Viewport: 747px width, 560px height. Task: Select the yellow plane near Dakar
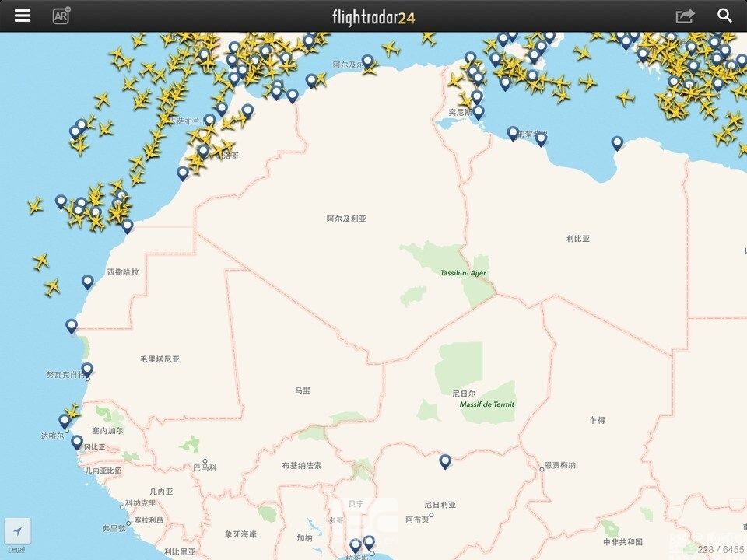(x=72, y=411)
